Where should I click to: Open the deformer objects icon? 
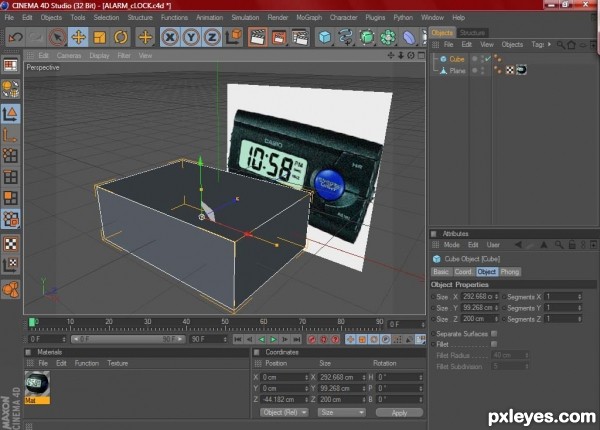409,37
